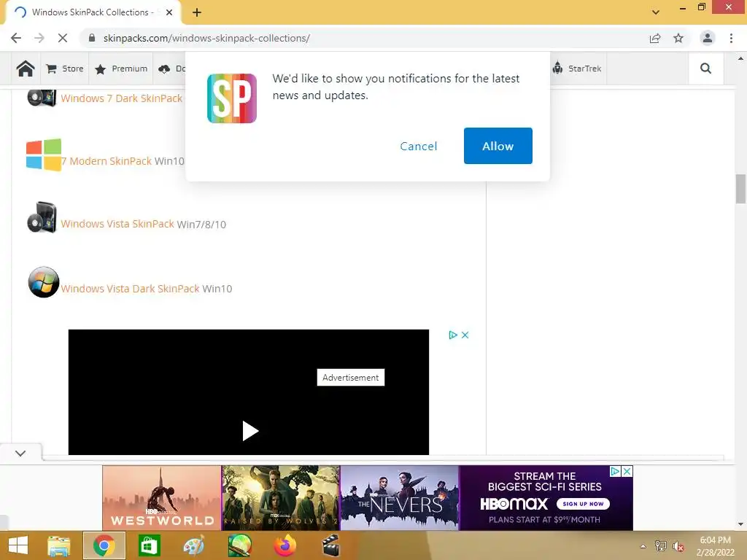
Task: Open the Westworld ad thumbnail
Action: (x=161, y=497)
